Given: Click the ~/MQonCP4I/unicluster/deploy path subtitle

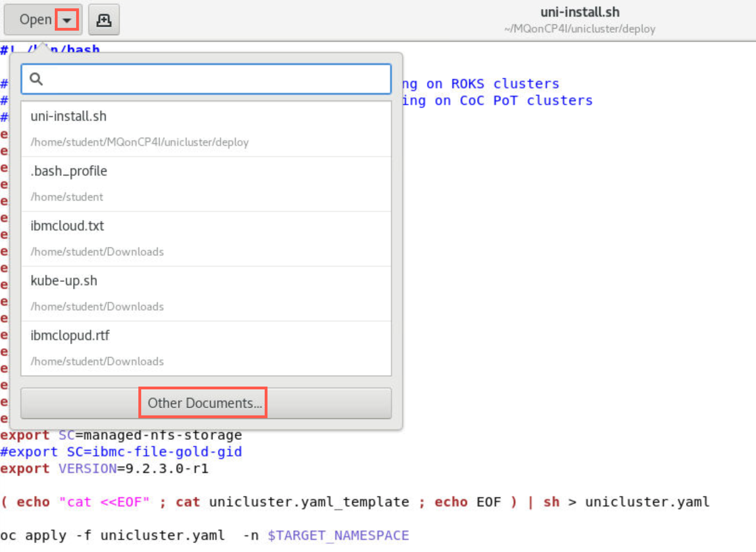Looking at the screenshot, I should [x=580, y=29].
